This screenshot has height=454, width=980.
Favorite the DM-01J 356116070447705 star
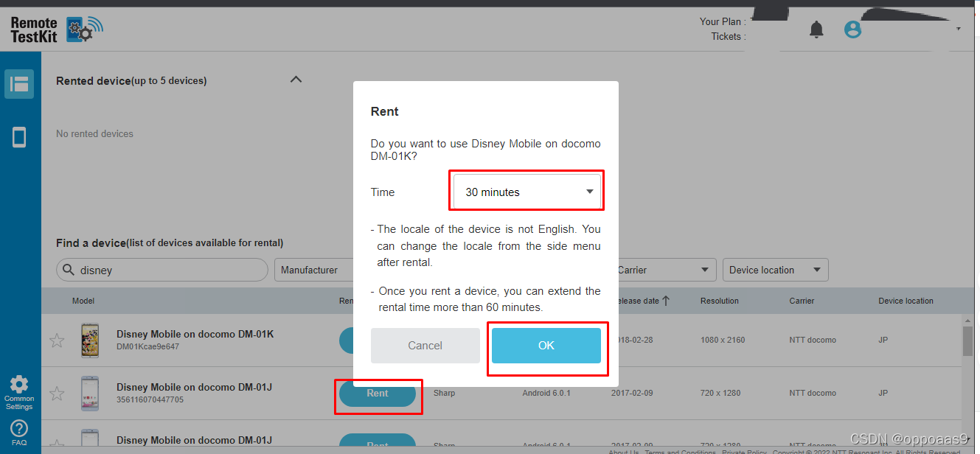click(57, 394)
